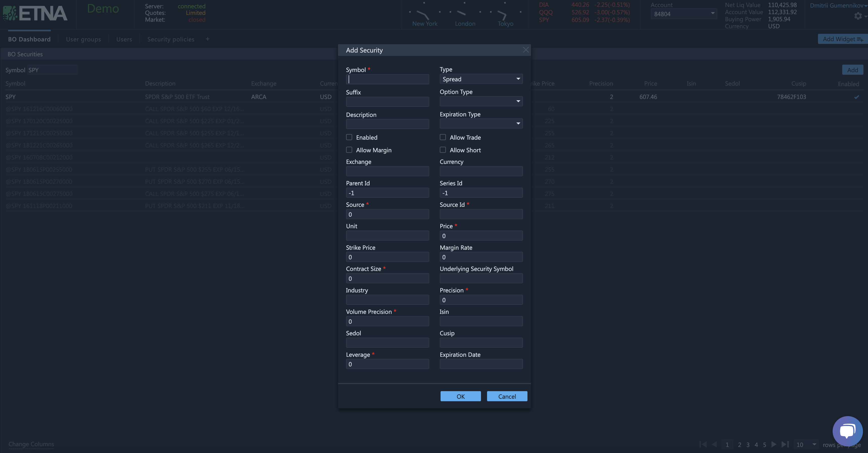Click the plus icon to add a new tab
Viewport: 868px width, 453px height.
tap(208, 39)
